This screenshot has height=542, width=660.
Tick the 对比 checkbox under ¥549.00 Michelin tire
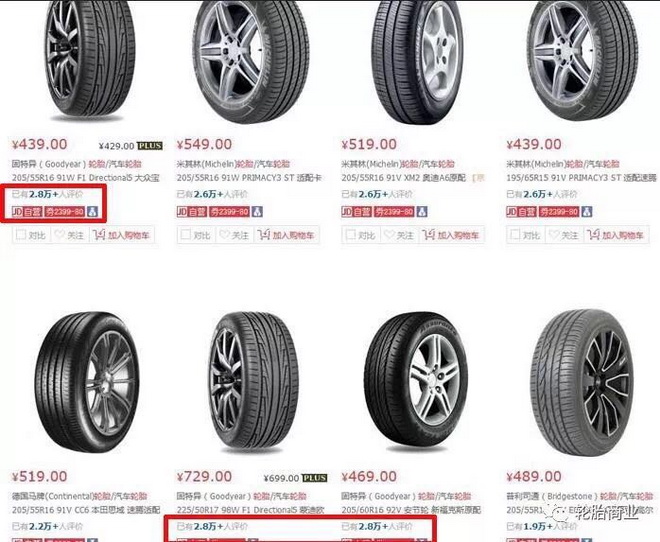(186, 234)
